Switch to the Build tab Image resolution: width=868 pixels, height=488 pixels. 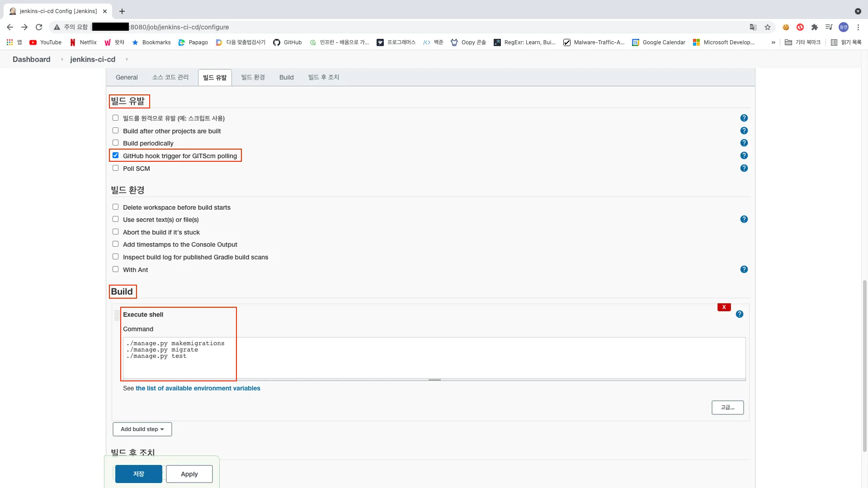click(286, 77)
